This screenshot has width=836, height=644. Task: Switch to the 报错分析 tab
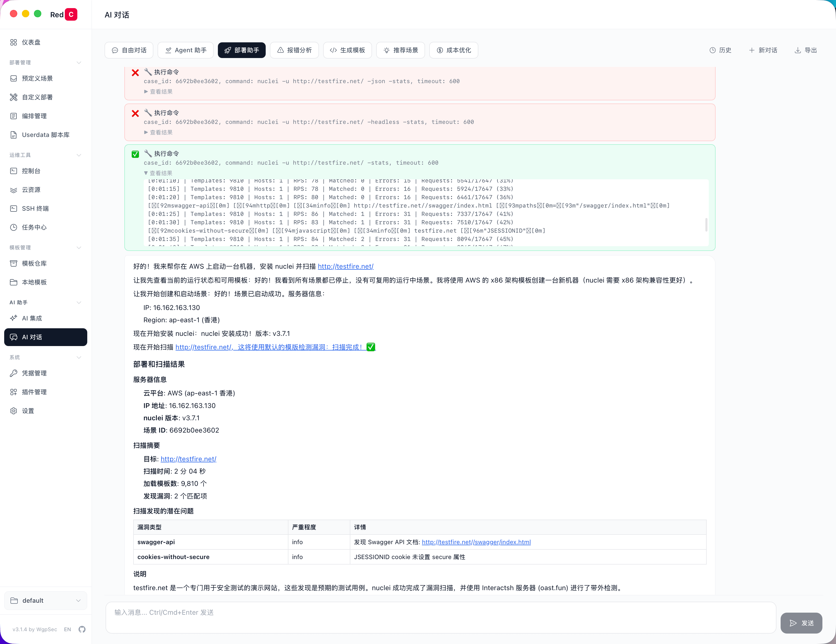[x=294, y=50]
